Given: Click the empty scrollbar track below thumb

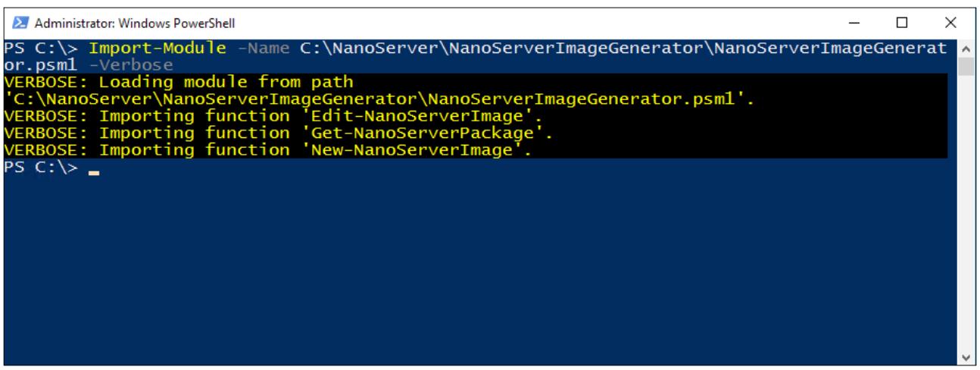Looking at the screenshot, I should pyautogui.click(x=964, y=212).
